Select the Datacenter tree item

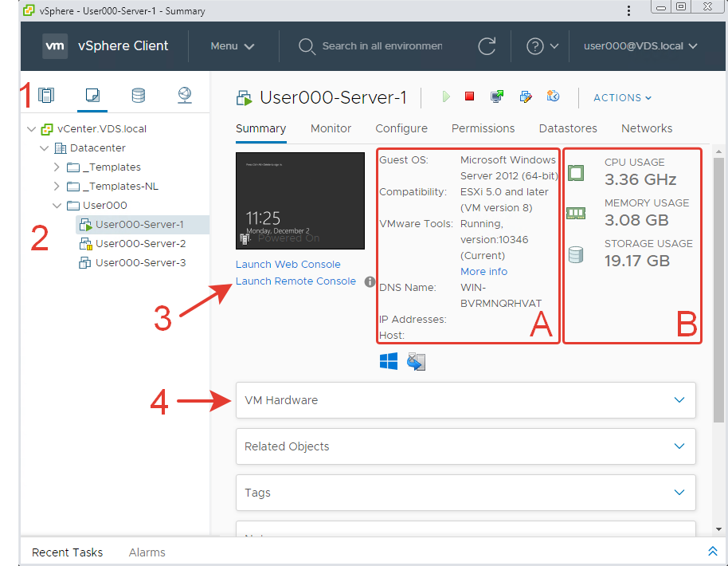pos(97,148)
